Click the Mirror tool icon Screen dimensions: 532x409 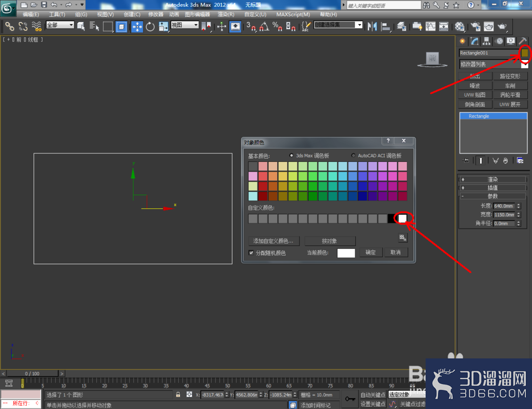tap(372, 26)
